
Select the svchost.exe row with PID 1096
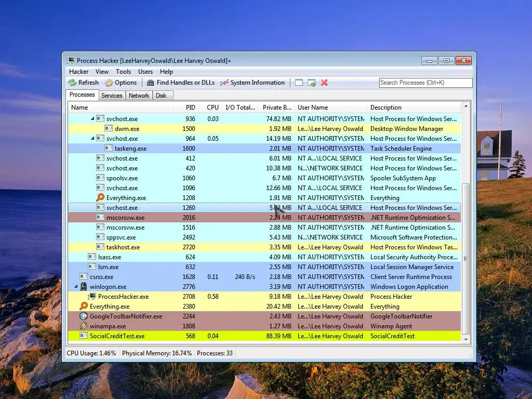pos(264,188)
